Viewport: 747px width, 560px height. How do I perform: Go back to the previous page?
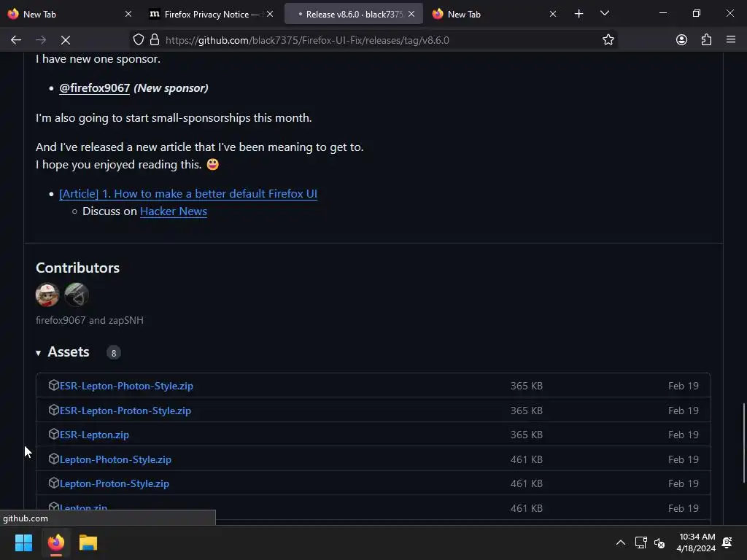pyautogui.click(x=16, y=40)
